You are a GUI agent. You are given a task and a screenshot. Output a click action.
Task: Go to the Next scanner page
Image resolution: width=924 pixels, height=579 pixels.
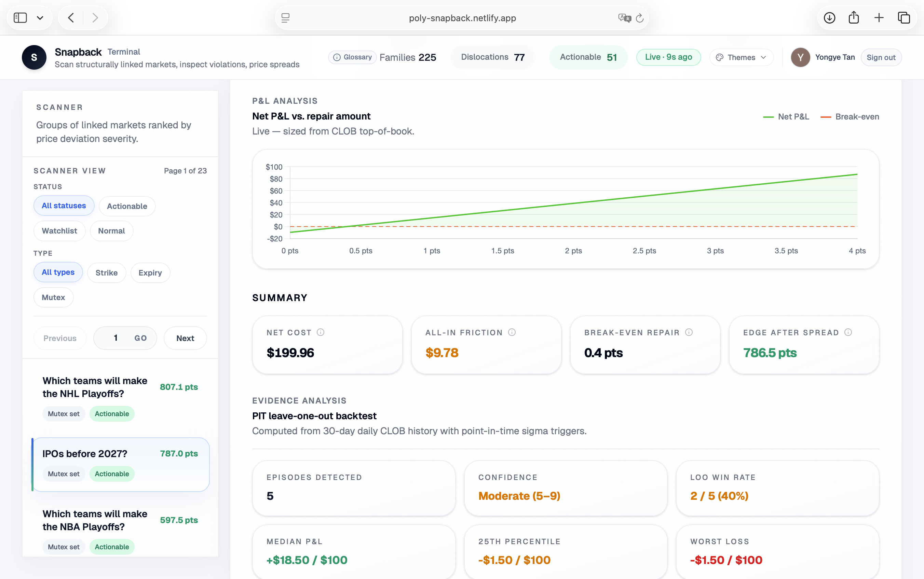click(x=185, y=338)
